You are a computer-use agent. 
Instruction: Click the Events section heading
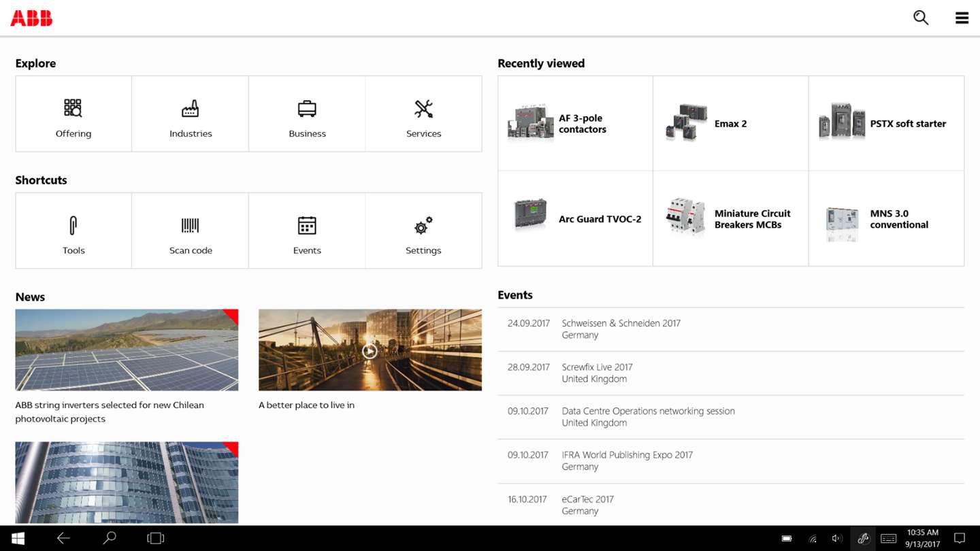point(515,295)
